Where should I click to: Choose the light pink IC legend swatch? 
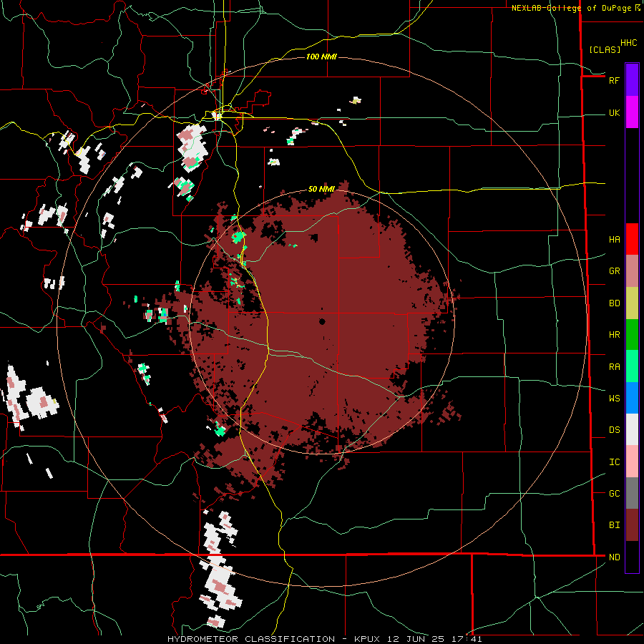(632, 462)
